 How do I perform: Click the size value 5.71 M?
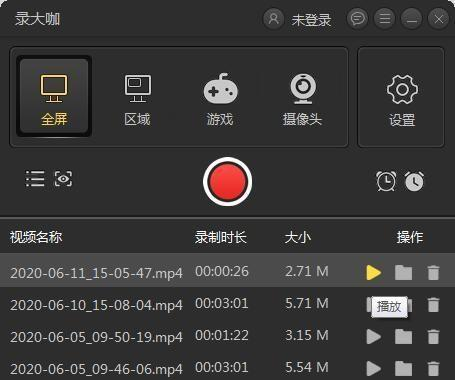[307, 303]
